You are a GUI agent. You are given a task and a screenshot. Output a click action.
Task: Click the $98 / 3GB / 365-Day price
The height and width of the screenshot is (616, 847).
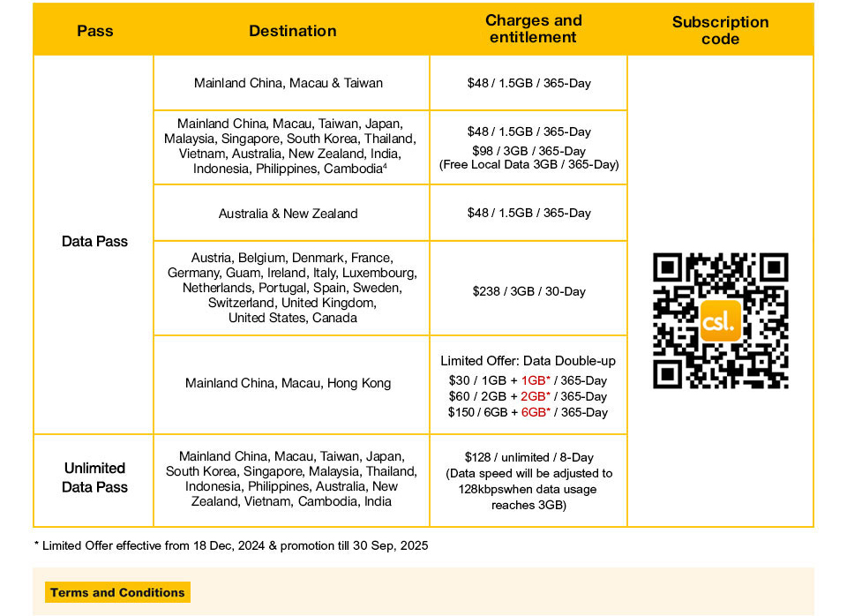(x=528, y=151)
